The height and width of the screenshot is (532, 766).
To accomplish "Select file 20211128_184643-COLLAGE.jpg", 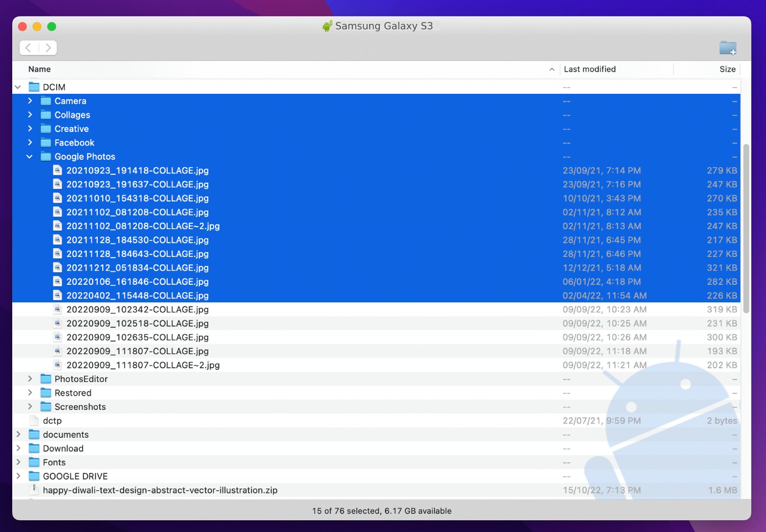I will point(137,254).
